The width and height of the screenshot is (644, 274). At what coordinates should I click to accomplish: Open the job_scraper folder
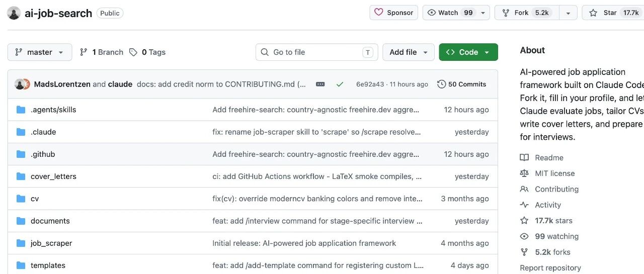(x=51, y=243)
